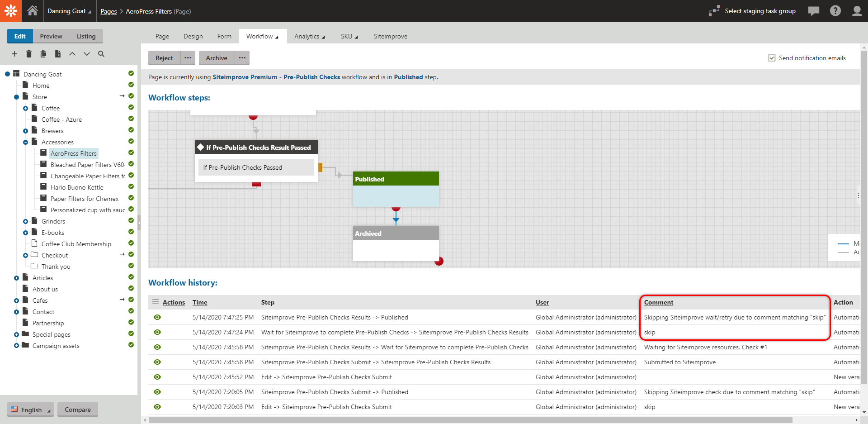Select the If Pre-Publish Checks Passed condition
This screenshot has width=868, height=424.
pos(256,167)
